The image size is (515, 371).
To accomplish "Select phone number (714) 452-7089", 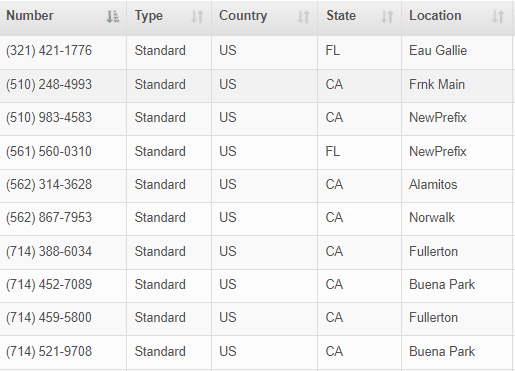I will pyautogui.click(x=49, y=284).
